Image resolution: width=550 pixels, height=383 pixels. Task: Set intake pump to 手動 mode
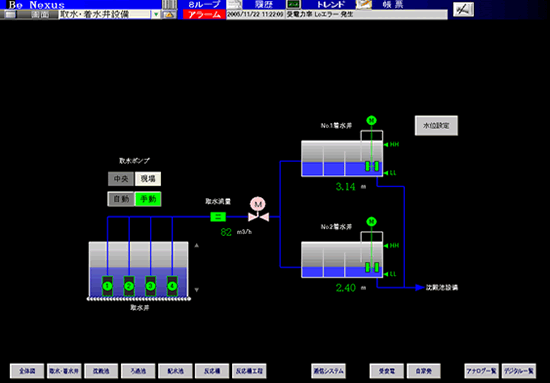[x=148, y=199]
